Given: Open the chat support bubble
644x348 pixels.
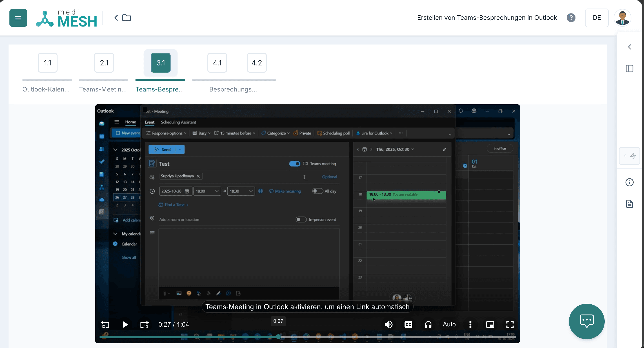Looking at the screenshot, I should point(586,321).
